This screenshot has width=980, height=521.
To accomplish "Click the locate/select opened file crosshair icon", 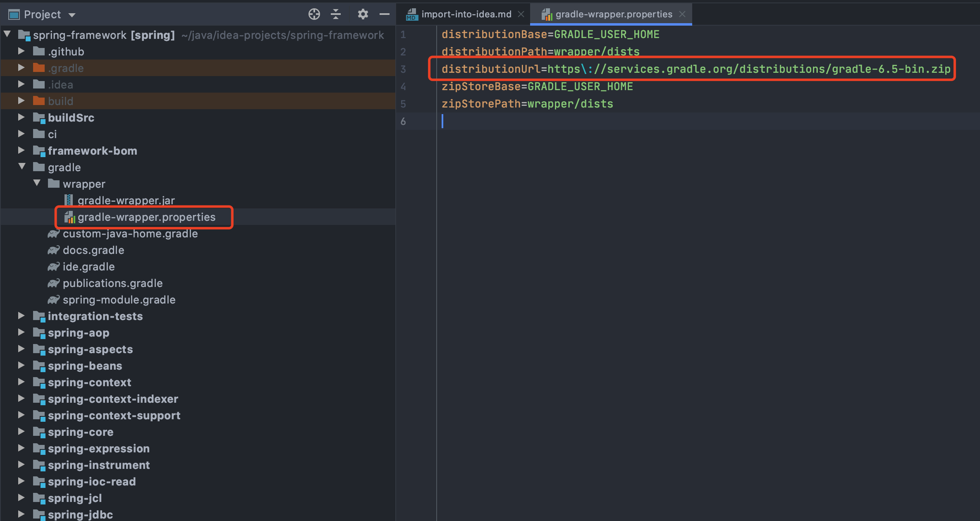I will [x=314, y=14].
